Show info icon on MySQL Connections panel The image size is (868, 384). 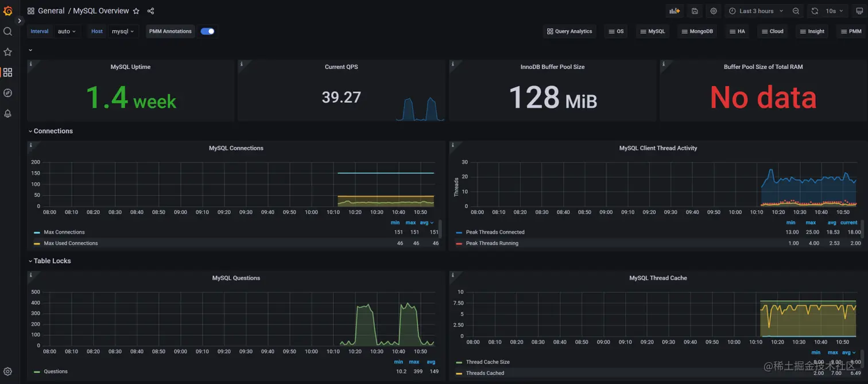click(30, 145)
